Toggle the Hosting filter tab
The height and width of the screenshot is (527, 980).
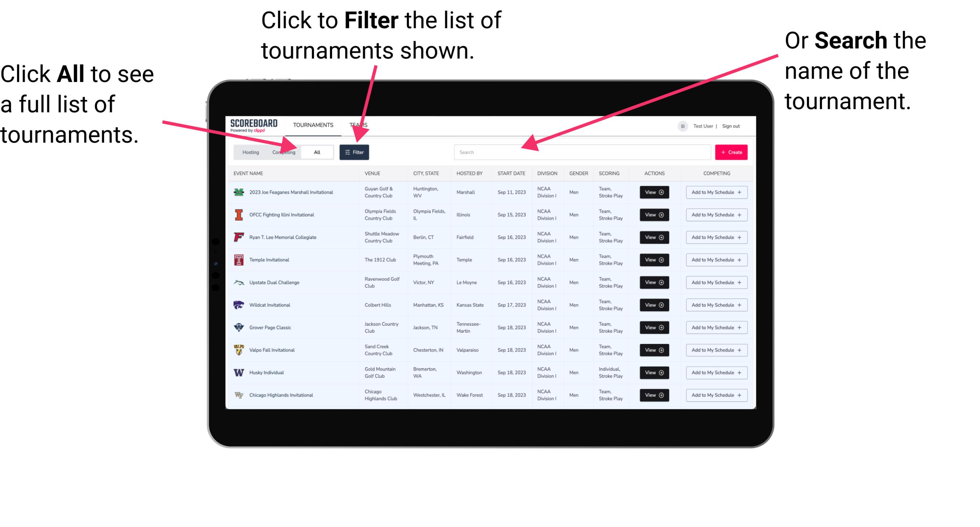(x=249, y=152)
